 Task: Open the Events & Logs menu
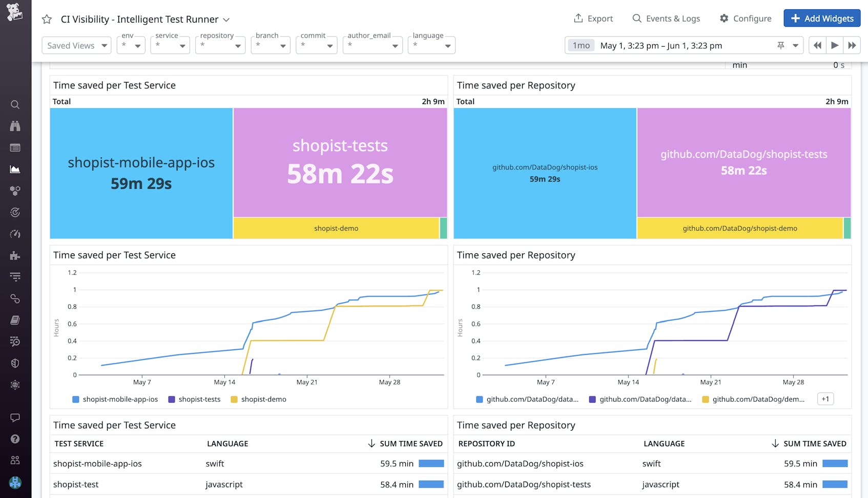(666, 18)
